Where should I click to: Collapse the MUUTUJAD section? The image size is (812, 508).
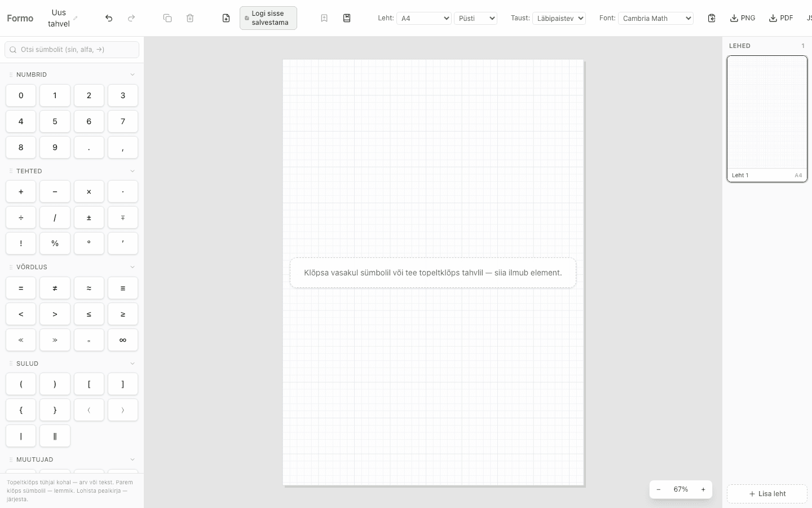(133, 459)
